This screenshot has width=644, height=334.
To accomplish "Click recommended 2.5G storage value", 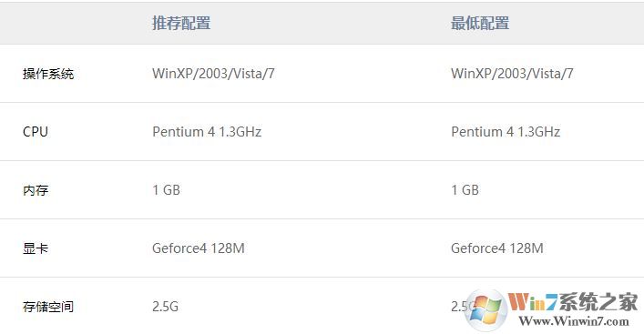I will tap(165, 307).
